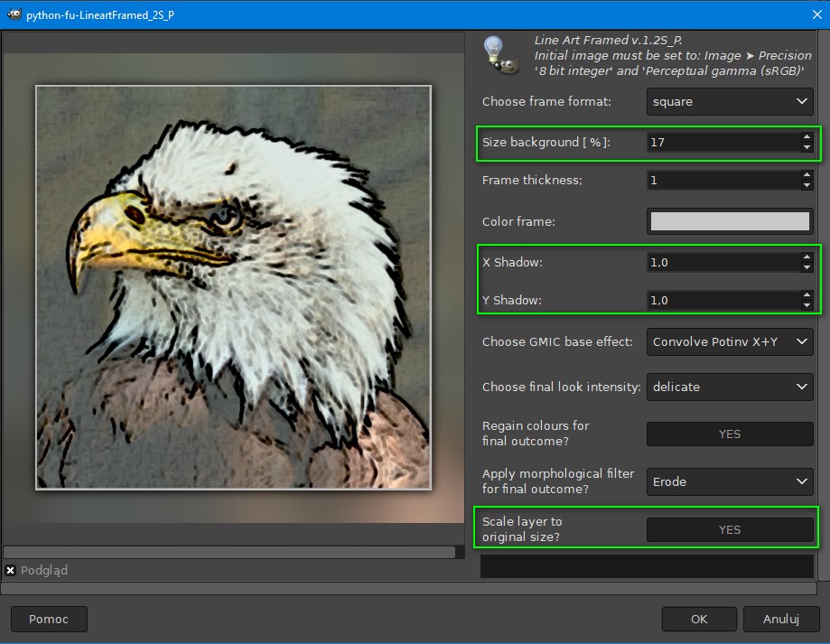Open the Choose frame format dropdown

pos(730,101)
